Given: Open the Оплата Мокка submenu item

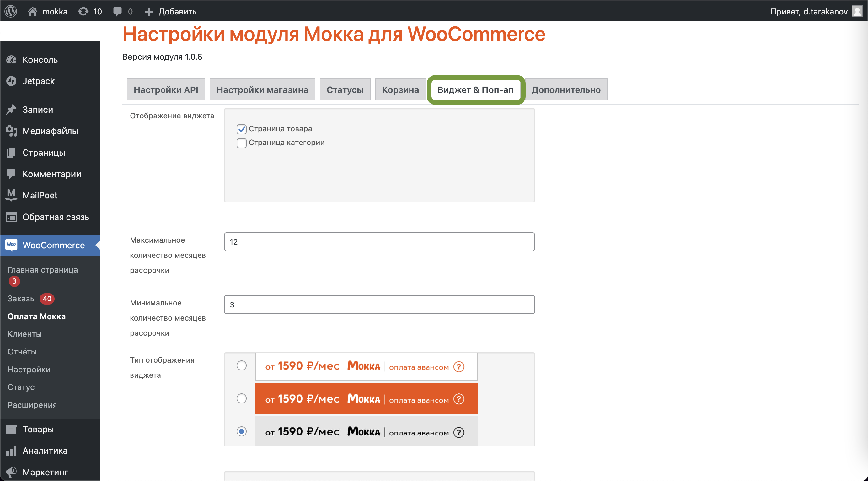Looking at the screenshot, I should click(37, 316).
